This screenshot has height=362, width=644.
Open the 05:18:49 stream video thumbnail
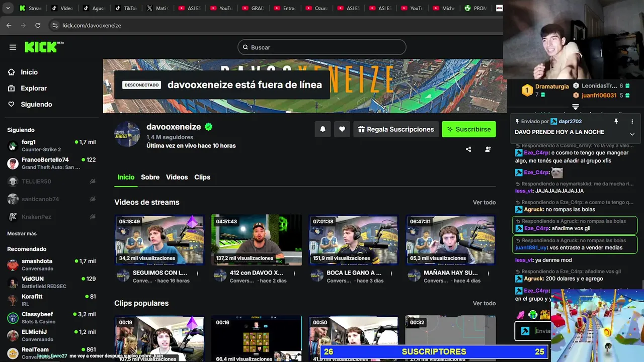[159, 240]
